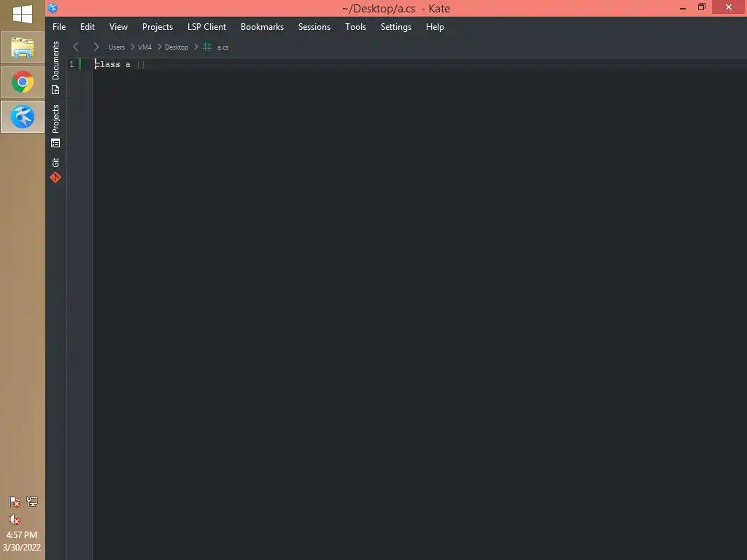747x560 pixels.
Task: Click the a.cs breadcrumb file name
Action: click(222, 47)
